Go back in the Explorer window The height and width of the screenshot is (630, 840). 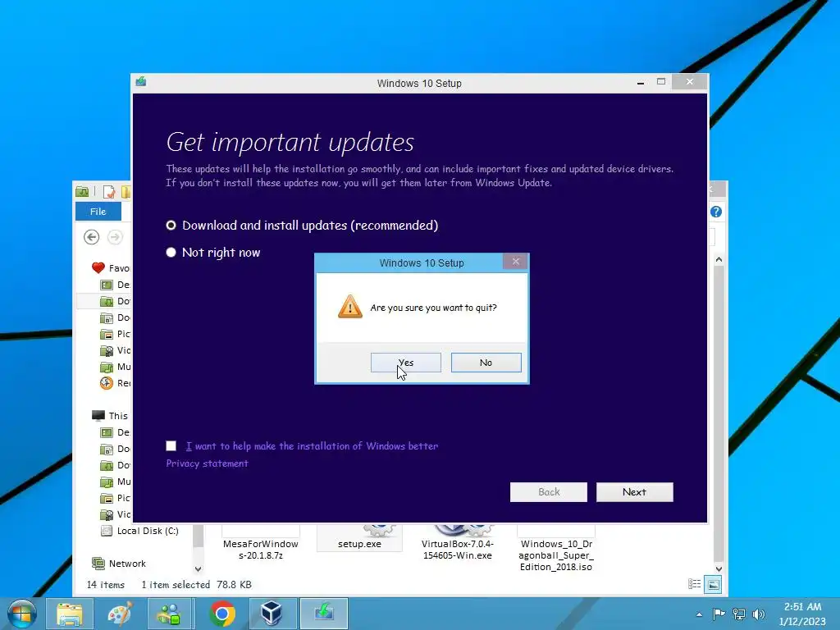(x=92, y=237)
